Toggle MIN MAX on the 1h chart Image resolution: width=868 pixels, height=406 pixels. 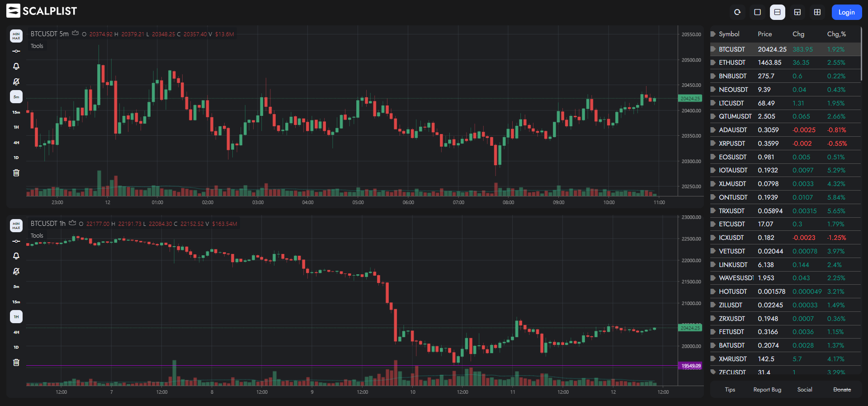click(x=16, y=226)
